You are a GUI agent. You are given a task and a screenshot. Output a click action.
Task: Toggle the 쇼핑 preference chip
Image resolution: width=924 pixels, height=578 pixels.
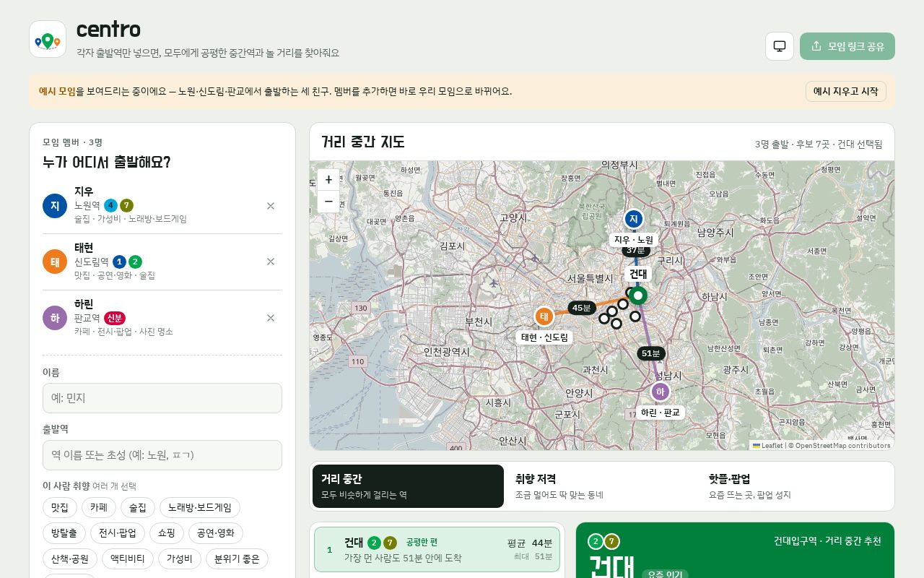click(167, 533)
